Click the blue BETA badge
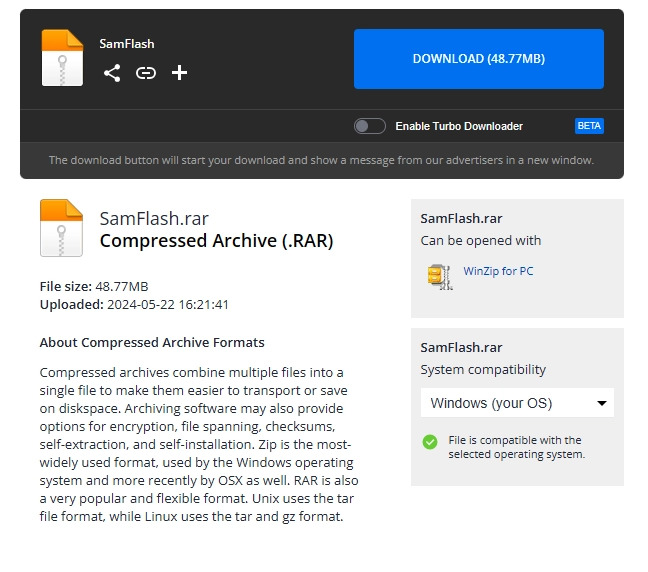 tap(589, 126)
